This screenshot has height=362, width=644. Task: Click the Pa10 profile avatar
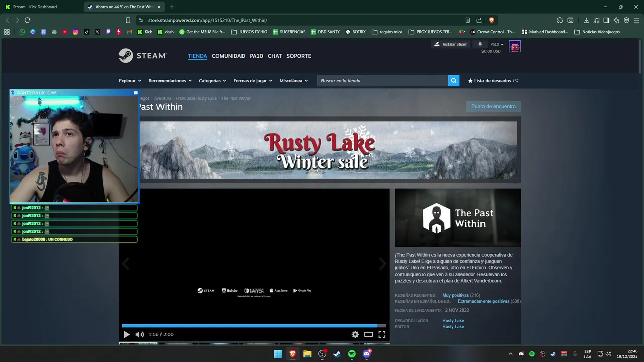[x=515, y=47]
